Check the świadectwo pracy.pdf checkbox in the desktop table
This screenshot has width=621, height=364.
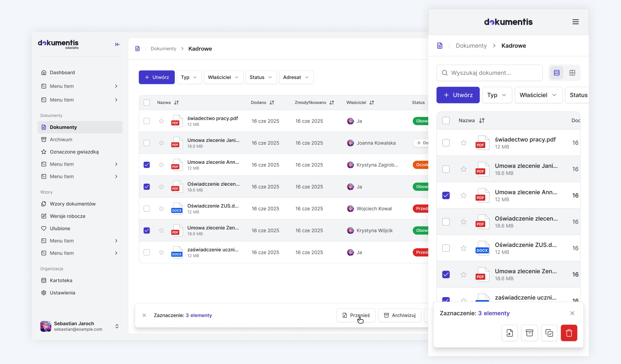(x=147, y=121)
